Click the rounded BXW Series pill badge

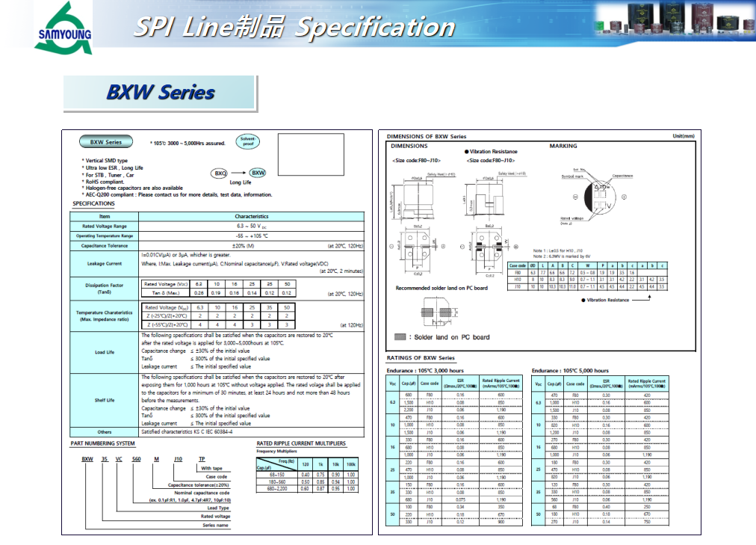(106, 142)
